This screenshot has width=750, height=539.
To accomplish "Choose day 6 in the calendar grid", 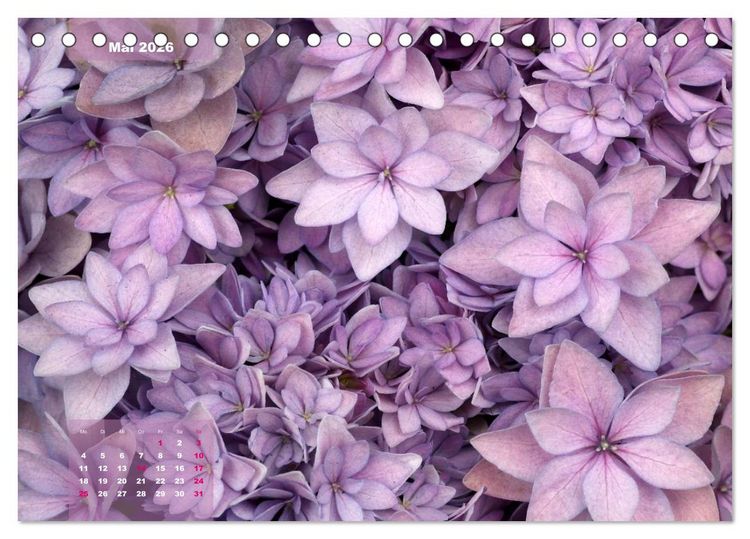I will [x=122, y=456].
